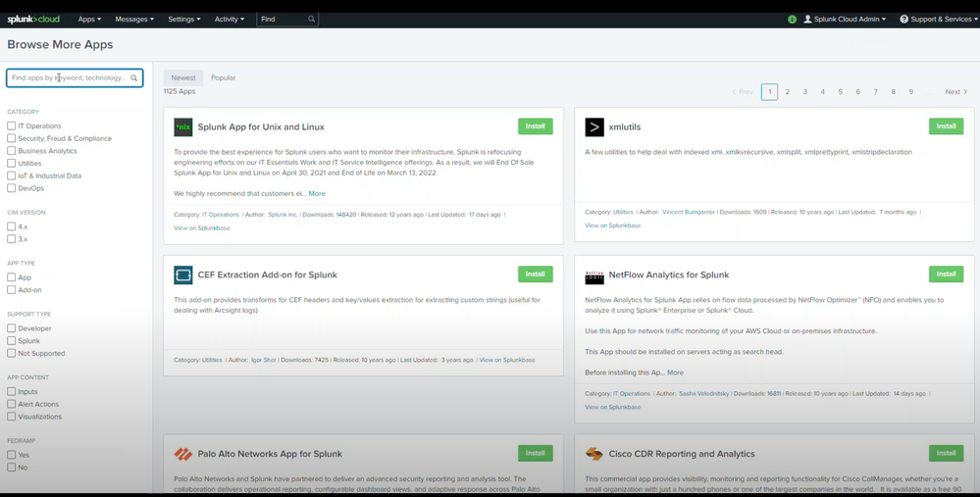Switch to the Newest tab
The height and width of the screenshot is (497, 980).
coord(183,78)
